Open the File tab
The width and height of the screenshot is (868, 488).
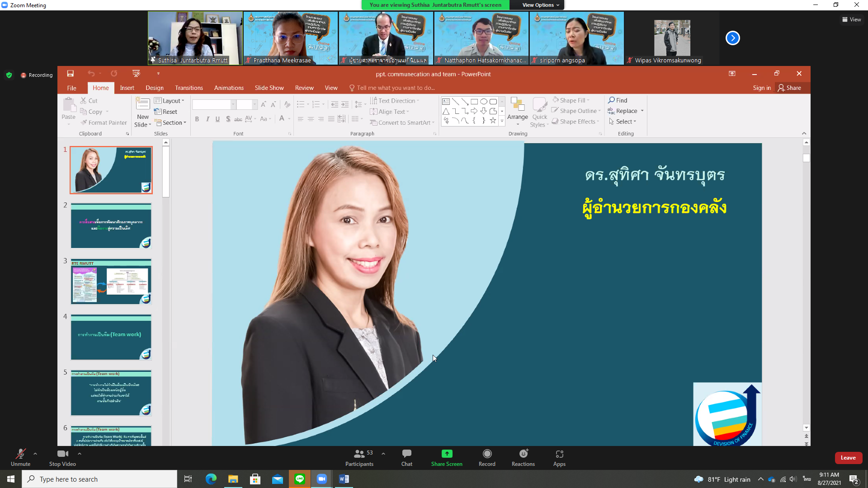71,88
